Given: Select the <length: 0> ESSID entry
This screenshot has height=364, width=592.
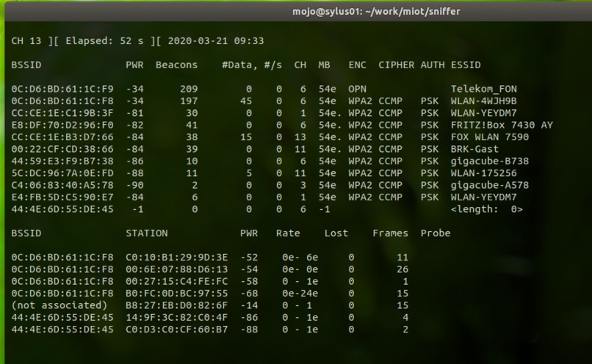Looking at the screenshot, I should click(x=487, y=209).
